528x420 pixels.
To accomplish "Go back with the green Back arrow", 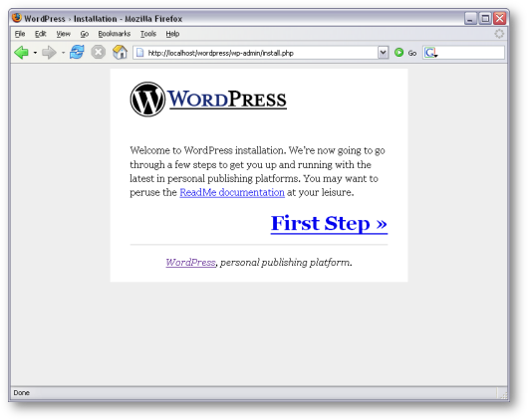I will pos(22,53).
